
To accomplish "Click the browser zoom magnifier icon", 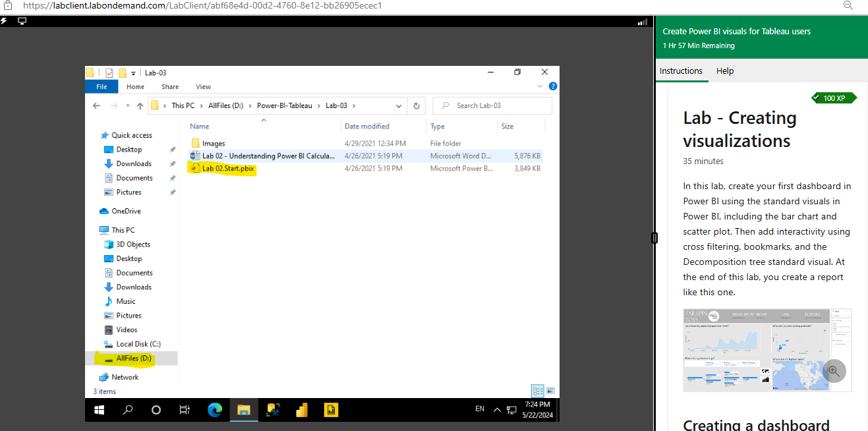I will click(849, 5).
